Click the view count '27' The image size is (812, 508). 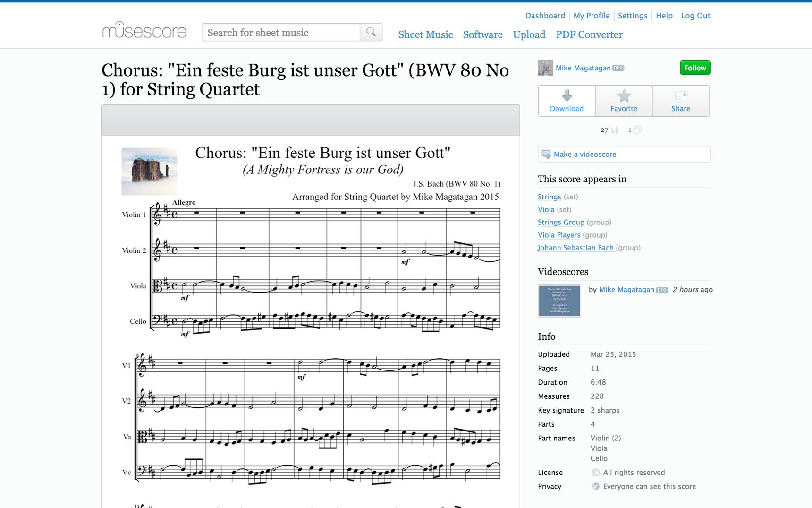click(604, 130)
